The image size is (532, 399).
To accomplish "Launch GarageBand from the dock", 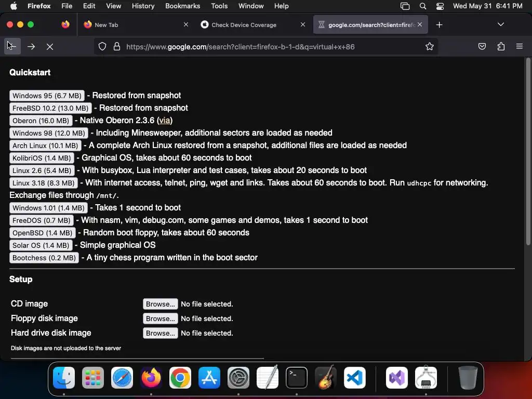I will pyautogui.click(x=326, y=378).
